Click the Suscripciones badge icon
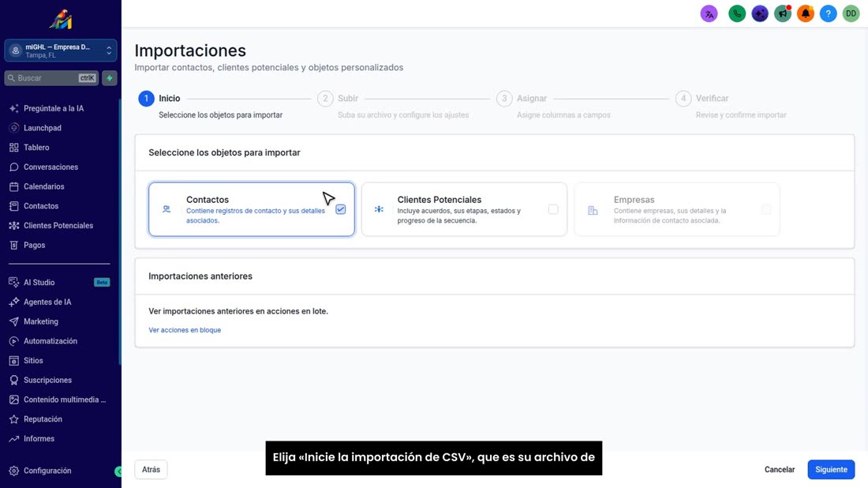 (14, 380)
